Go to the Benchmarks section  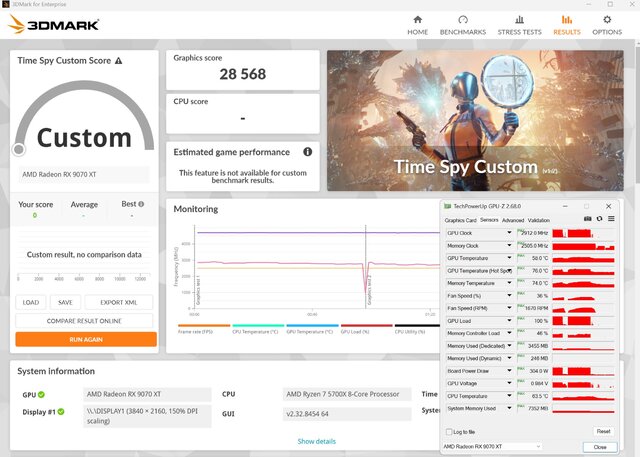(x=464, y=24)
